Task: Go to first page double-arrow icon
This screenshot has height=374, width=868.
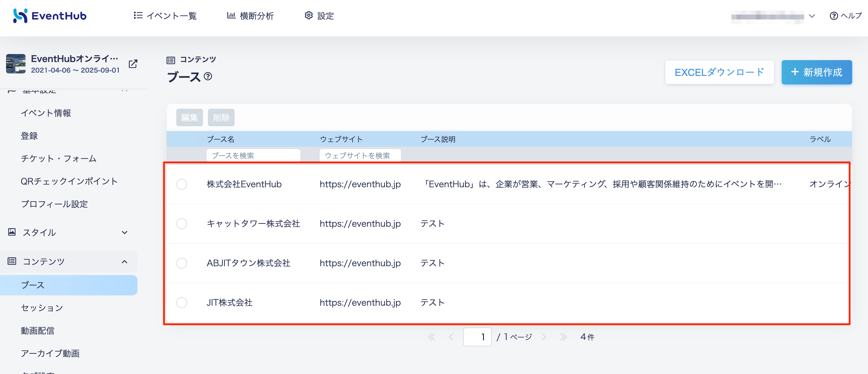Action: pos(431,337)
